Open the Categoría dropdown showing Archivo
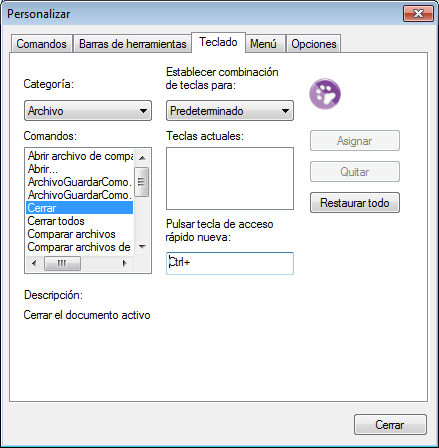 click(x=88, y=111)
